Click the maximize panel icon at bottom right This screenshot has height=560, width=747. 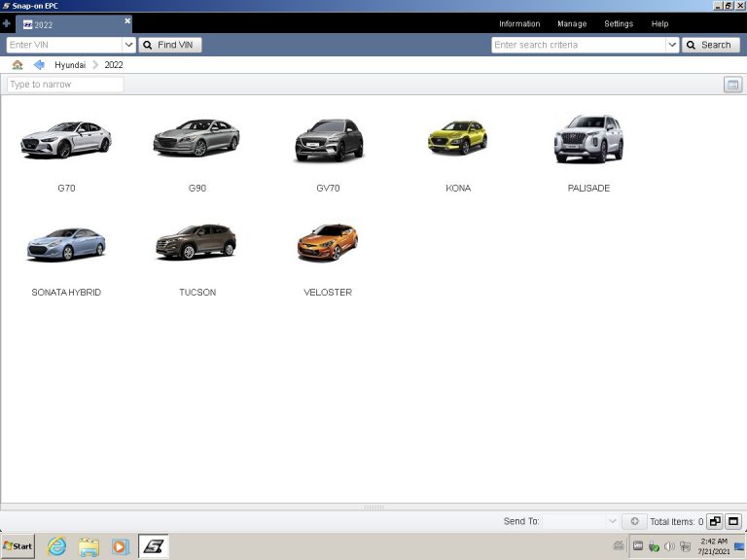click(734, 522)
